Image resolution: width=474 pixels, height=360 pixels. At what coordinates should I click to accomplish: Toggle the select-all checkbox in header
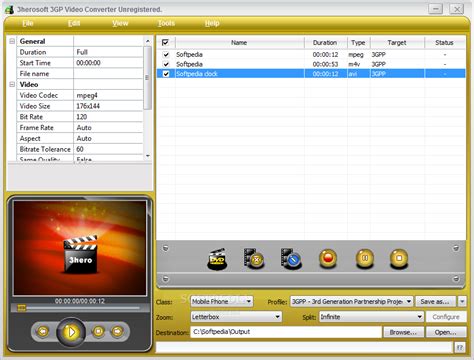tap(165, 42)
